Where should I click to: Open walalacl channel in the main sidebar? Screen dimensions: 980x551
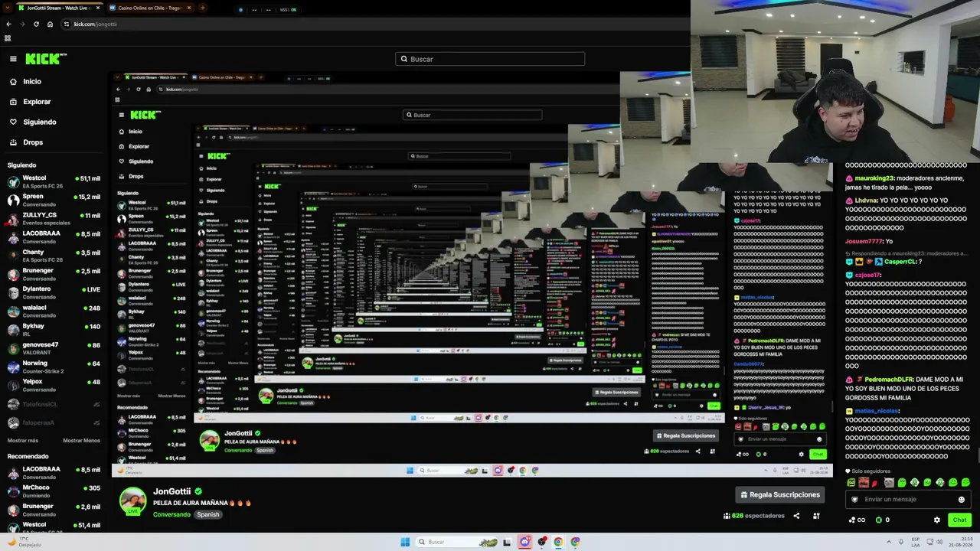[x=55, y=311]
